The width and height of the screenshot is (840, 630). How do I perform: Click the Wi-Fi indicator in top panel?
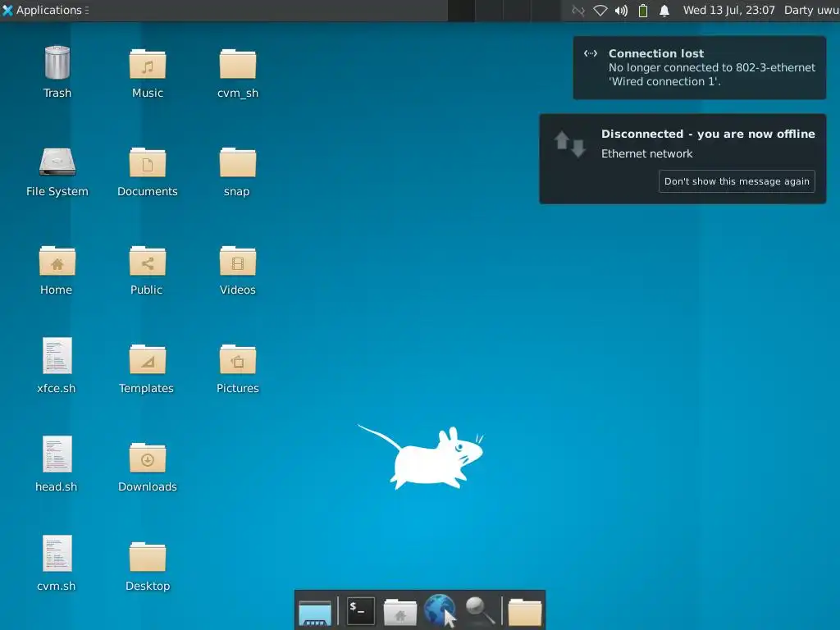click(x=600, y=11)
